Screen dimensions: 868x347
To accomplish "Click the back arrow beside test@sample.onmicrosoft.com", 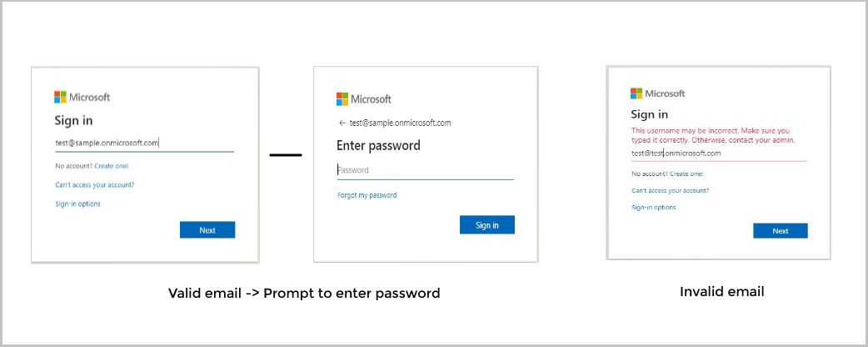I will pyautogui.click(x=342, y=123).
